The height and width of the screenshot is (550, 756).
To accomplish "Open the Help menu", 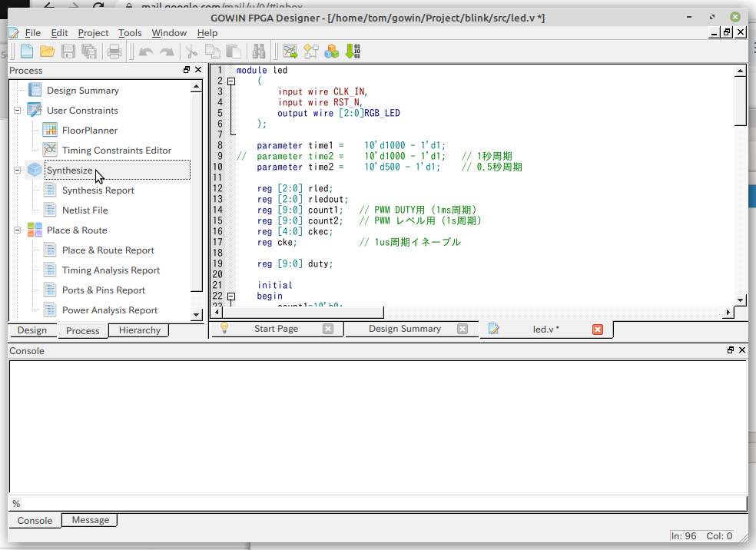I will [207, 33].
